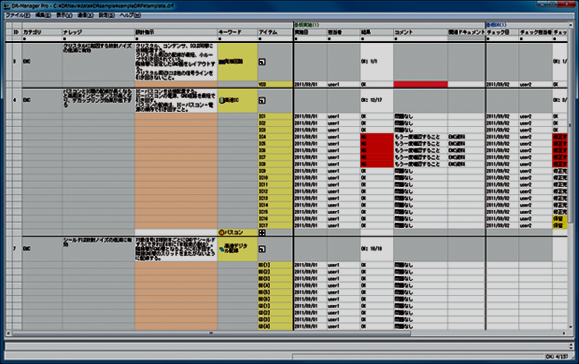This screenshot has width=579, height=364.
Task: Open the ファイル menu
Action: point(17,15)
